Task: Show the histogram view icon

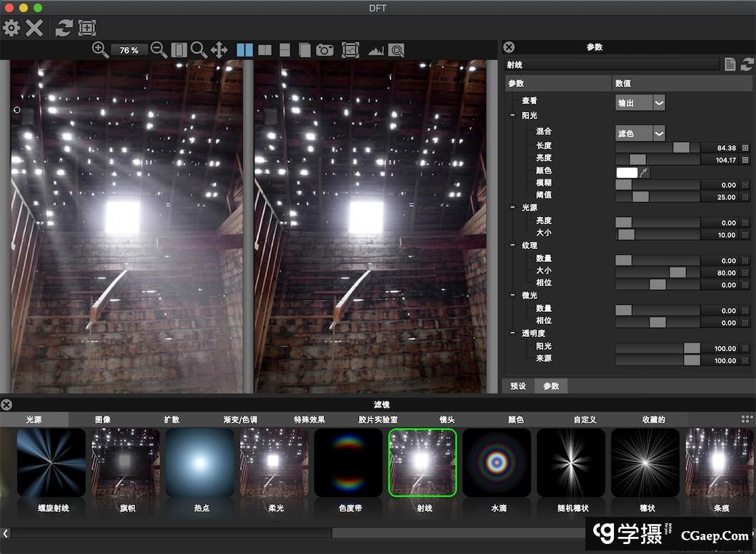Action: 376,50
